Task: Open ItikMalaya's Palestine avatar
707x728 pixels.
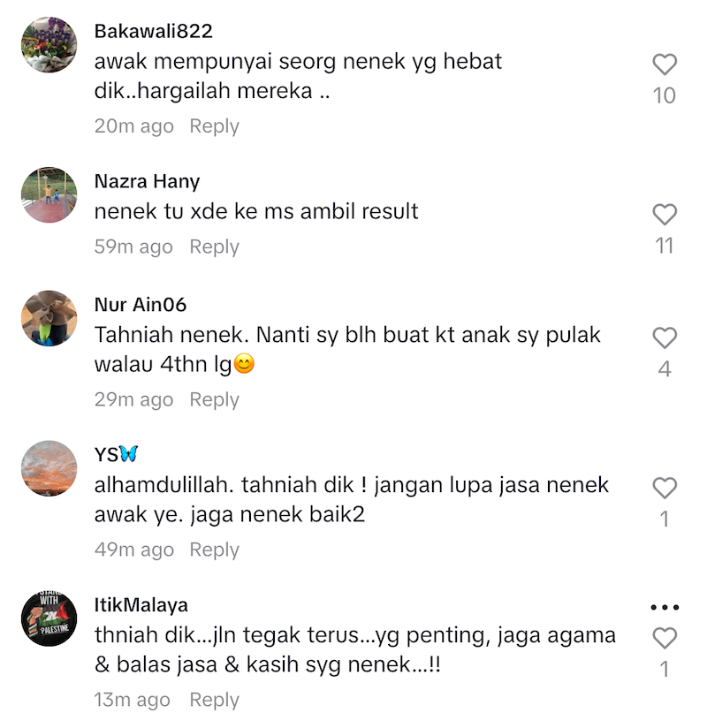Action: click(x=49, y=618)
